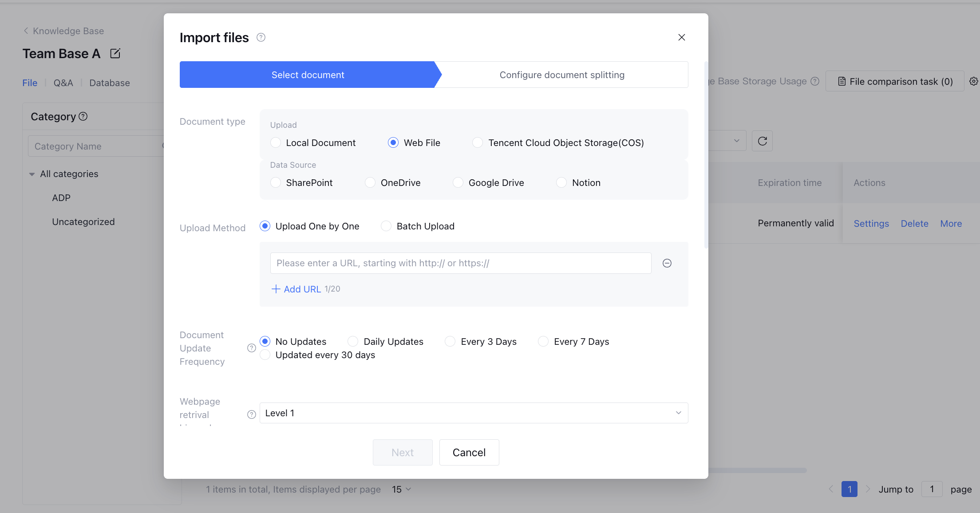The image size is (980, 513).
Task: Click the Document Update Frequency help icon
Action: coord(251,348)
